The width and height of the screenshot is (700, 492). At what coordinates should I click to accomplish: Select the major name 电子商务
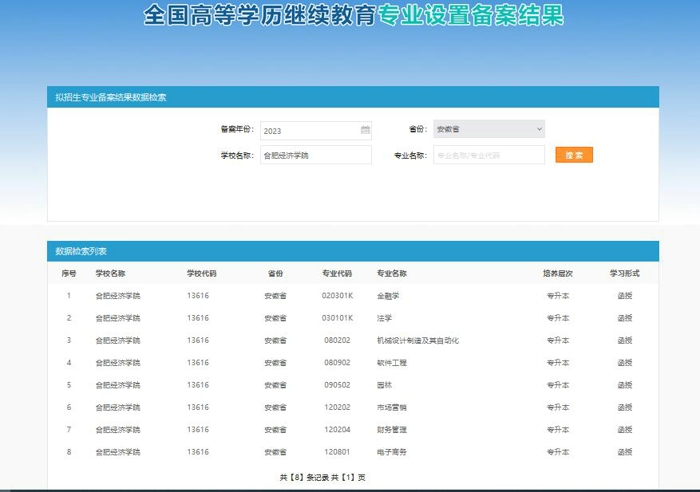[392, 452]
